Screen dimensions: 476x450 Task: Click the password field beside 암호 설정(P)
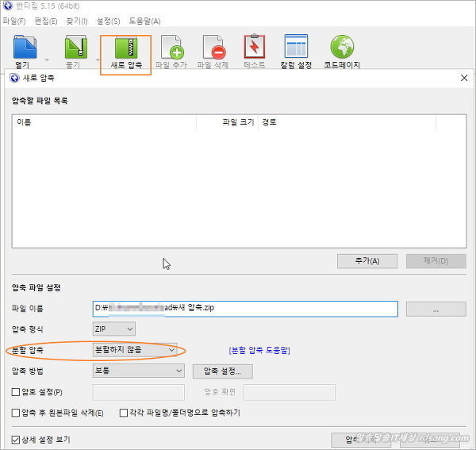(x=138, y=392)
